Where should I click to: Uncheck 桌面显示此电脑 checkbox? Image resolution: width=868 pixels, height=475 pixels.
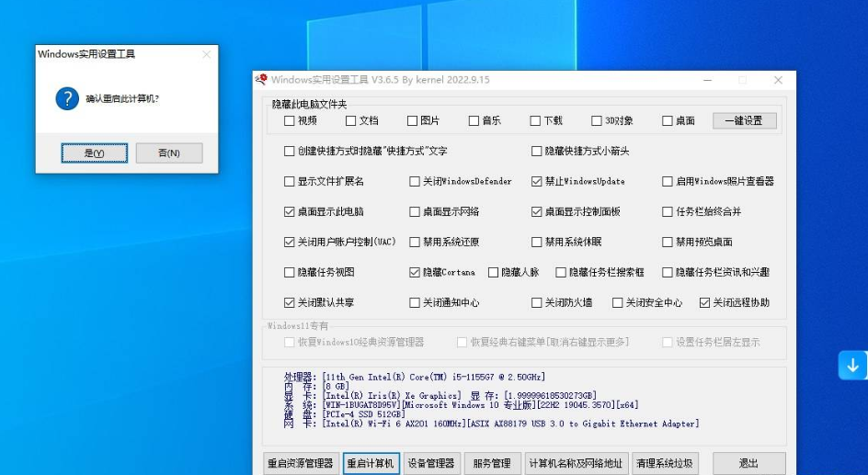pyautogui.click(x=289, y=212)
